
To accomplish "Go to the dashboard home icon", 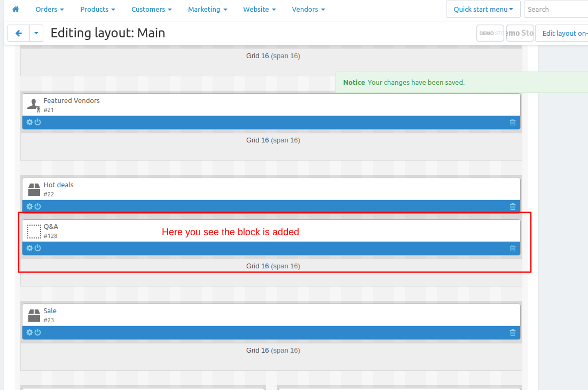I will [15, 9].
